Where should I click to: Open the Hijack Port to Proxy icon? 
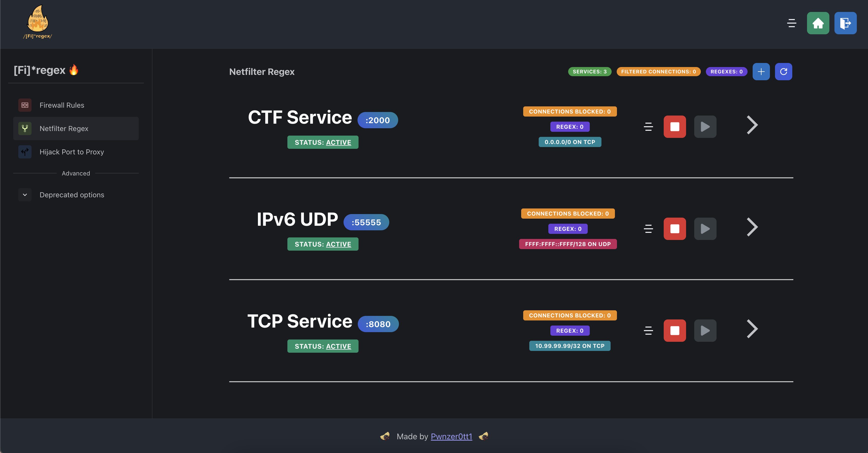[x=25, y=152]
